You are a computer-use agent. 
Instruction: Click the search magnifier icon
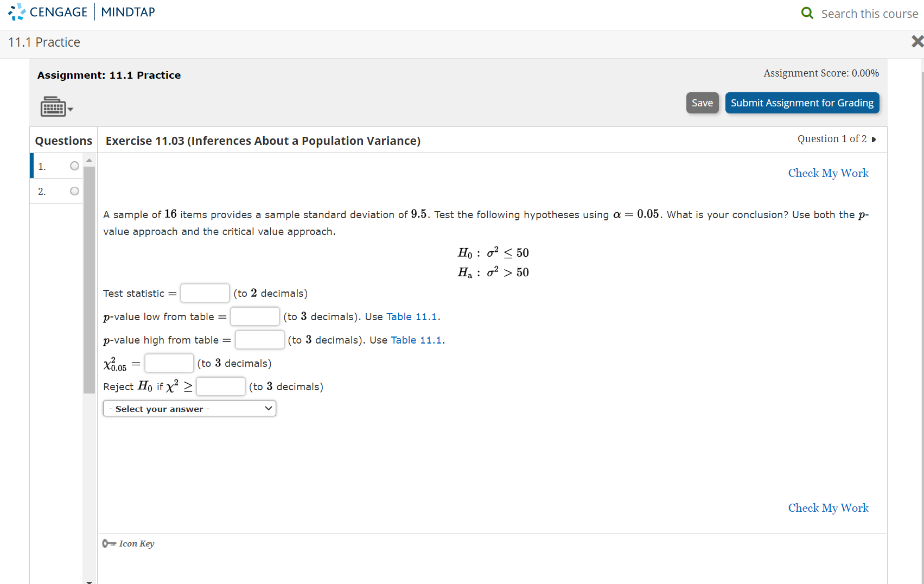pos(807,12)
